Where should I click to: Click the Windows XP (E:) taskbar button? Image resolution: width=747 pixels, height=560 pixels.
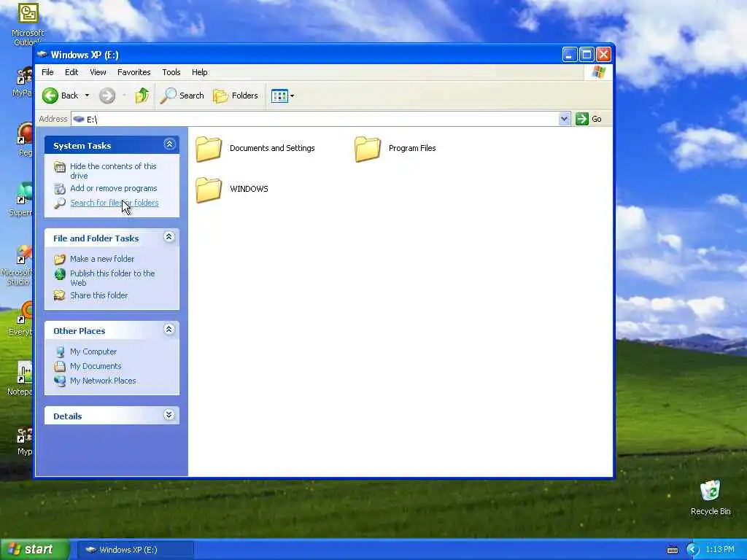[135, 550]
